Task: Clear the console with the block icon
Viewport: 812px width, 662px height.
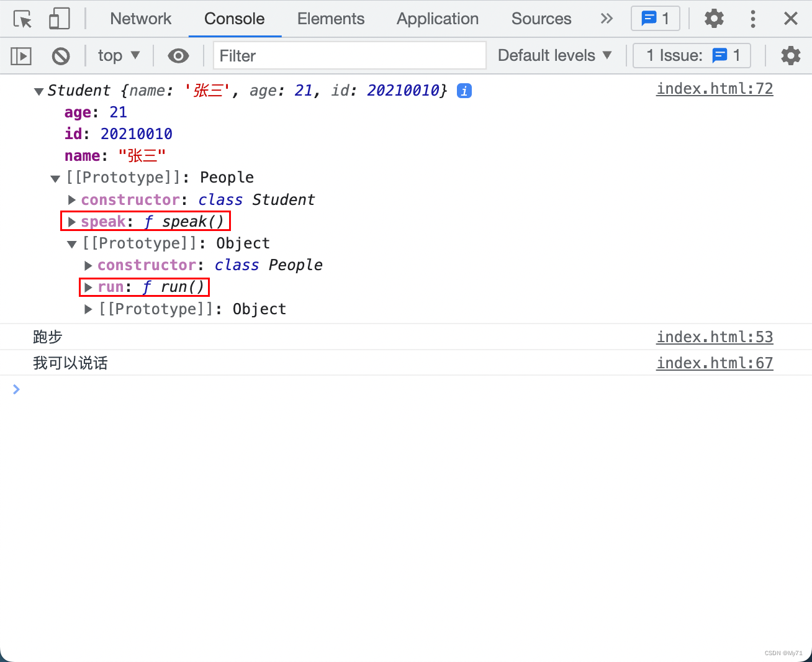Action: click(x=61, y=56)
